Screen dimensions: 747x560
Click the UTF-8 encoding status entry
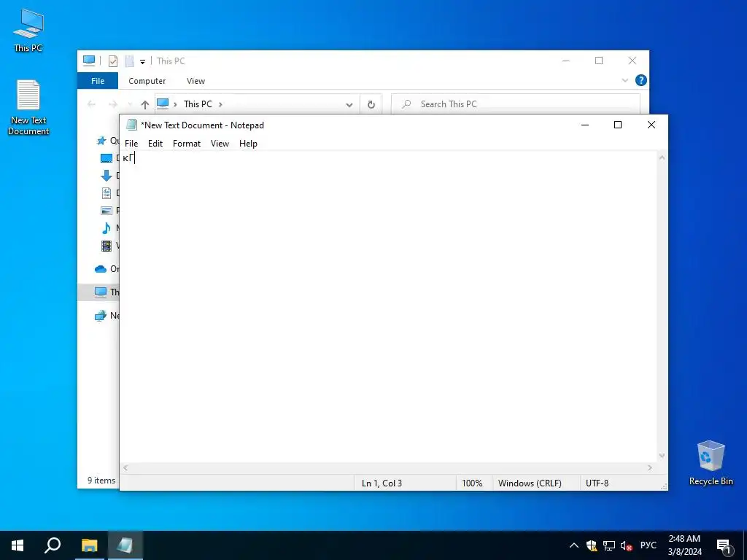[597, 483]
